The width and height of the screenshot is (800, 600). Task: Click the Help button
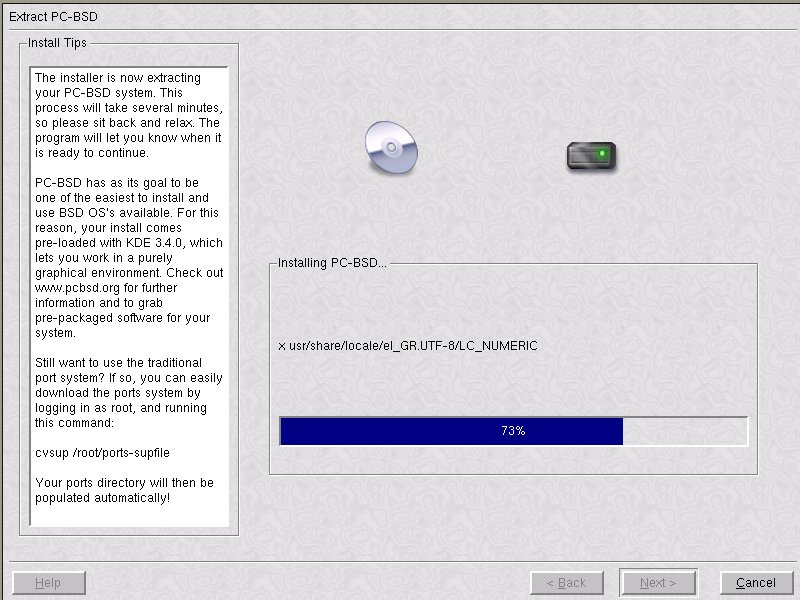point(48,583)
